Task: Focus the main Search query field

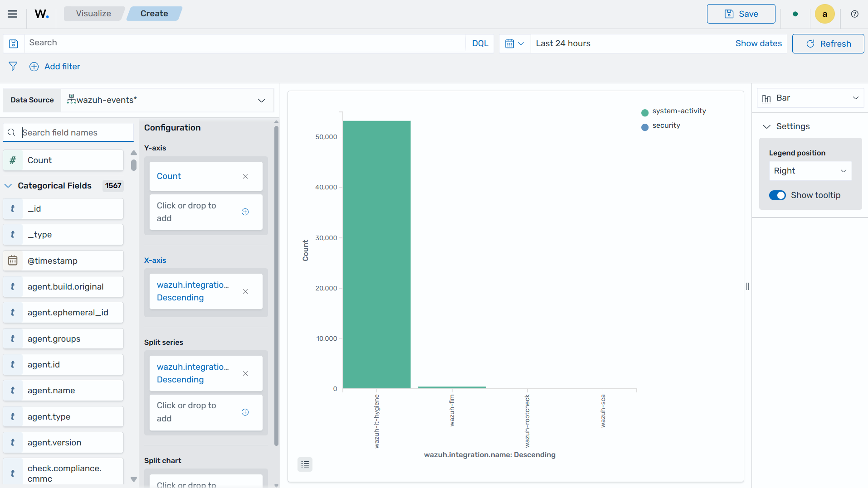Action: [245, 43]
